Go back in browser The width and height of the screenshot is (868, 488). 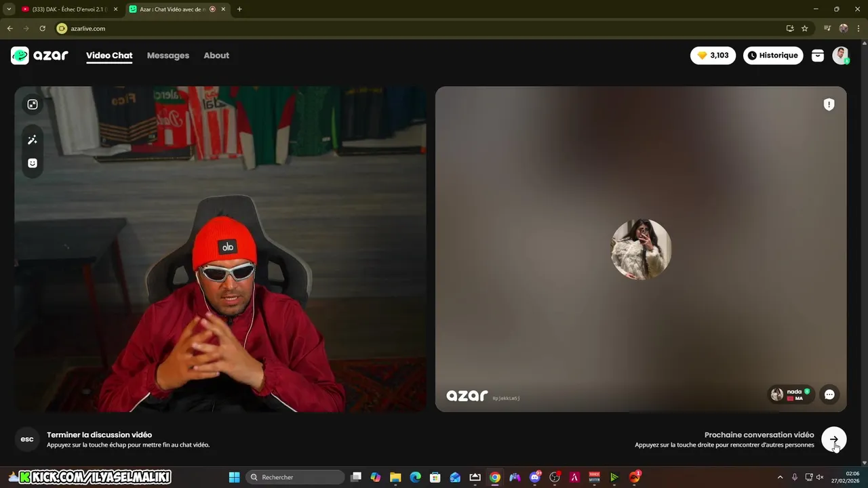tap(10, 28)
